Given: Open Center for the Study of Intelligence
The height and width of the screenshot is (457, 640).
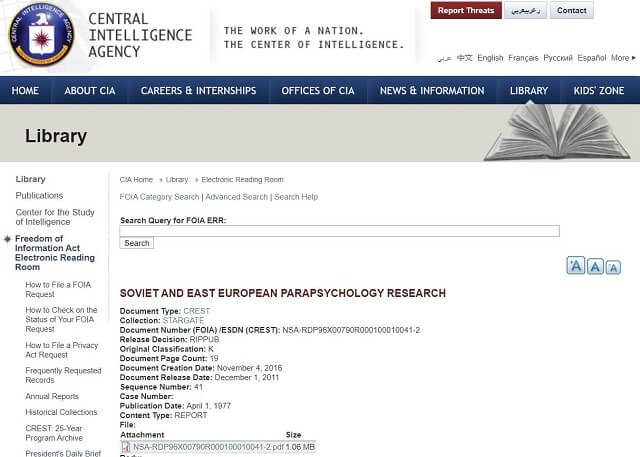Looking at the screenshot, I should pyautogui.click(x=55, y=217).
